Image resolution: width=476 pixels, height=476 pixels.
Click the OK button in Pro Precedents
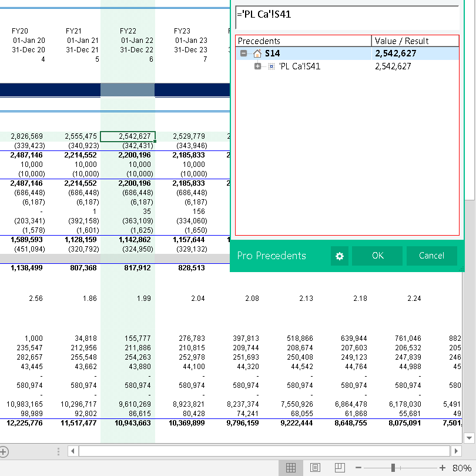(x=377, y=256)
